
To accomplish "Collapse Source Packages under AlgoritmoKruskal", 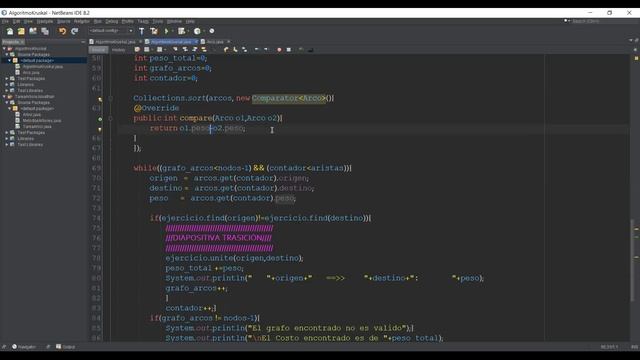I will tap(7, 54).
